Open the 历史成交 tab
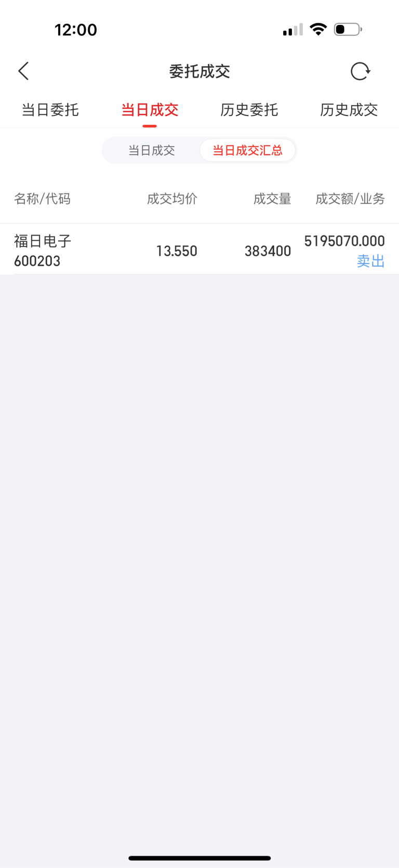Viewport: 399px width, 868px height. pyautogui.click(x=349, y=110)
